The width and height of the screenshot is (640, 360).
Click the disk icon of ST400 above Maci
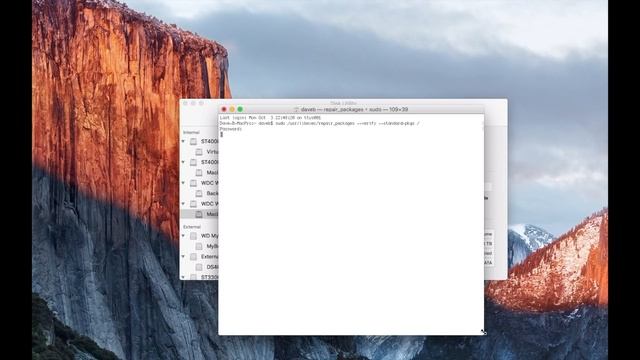click(x=193, y=162)
